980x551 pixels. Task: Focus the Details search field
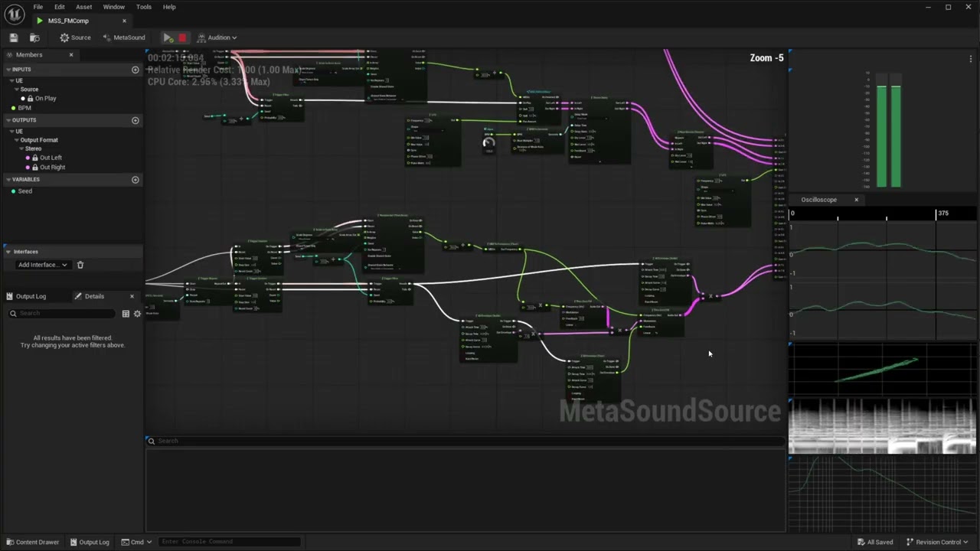click(63, 314)
